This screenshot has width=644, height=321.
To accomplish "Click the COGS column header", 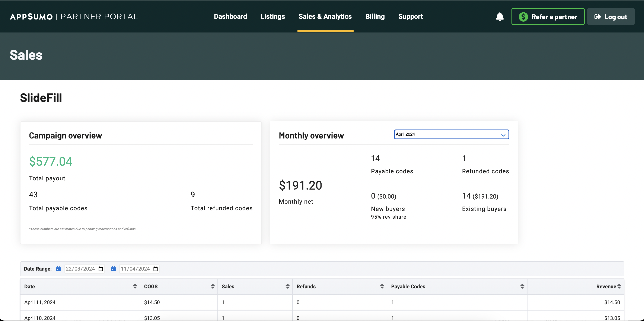I will point(179,286).
